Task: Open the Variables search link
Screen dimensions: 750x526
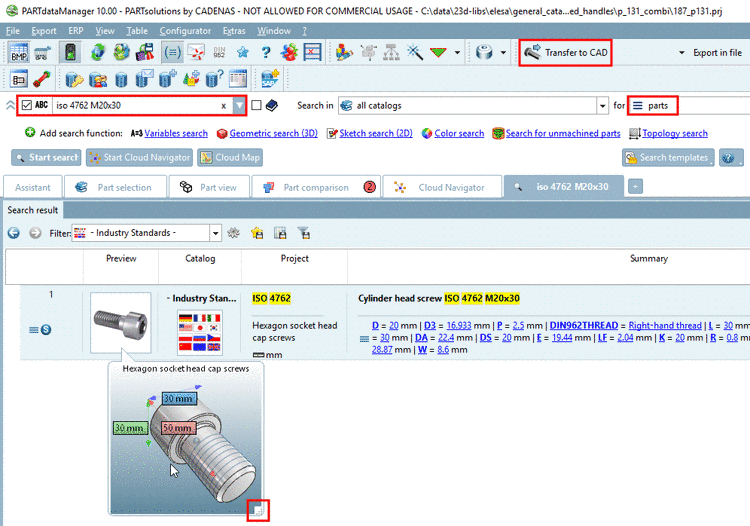Action: (176, 133)
